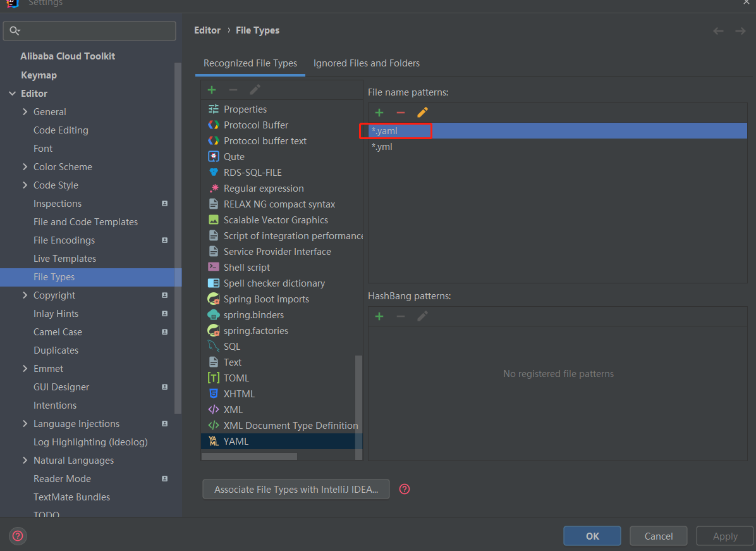This screenshot has height=551, width=756.
Task: Expand the Code Style node
Action: 25,185
